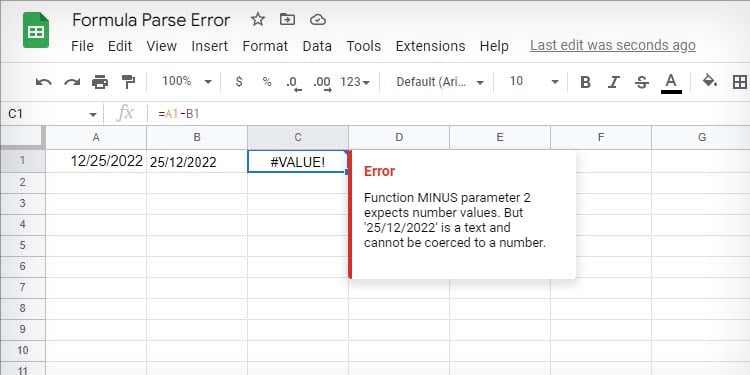Move document using the folder icon
Image resolution: width=750 pixels, height=375 pixels.
click(x=287, y=20)
